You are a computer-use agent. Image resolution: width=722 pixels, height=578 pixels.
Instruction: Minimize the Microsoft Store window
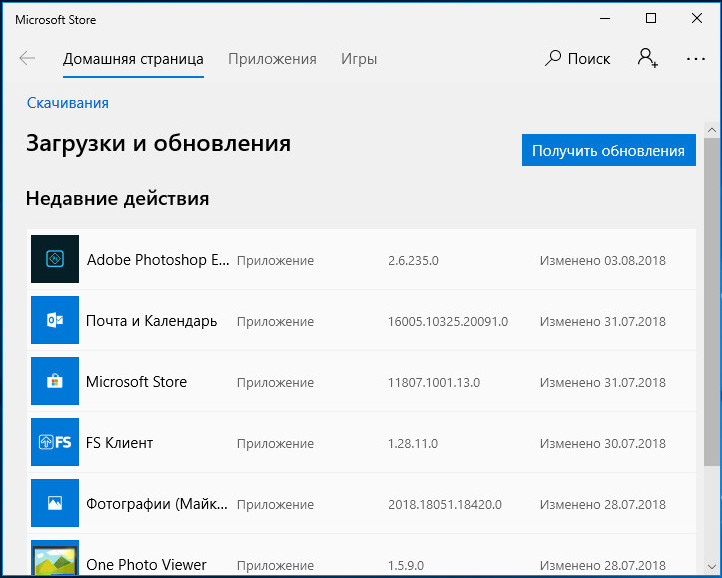tap(605, 18)
